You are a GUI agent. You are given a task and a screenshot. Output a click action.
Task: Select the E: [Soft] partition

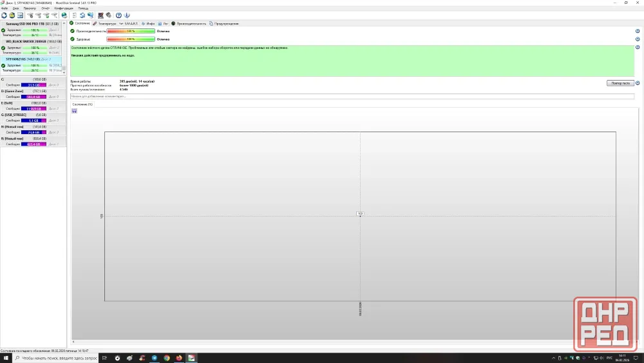tap(33, 106)
